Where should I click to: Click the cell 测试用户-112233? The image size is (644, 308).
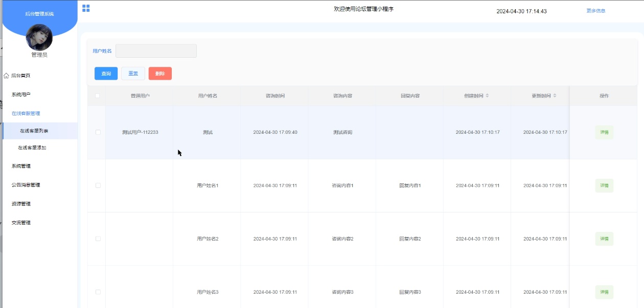coord(140,132)
